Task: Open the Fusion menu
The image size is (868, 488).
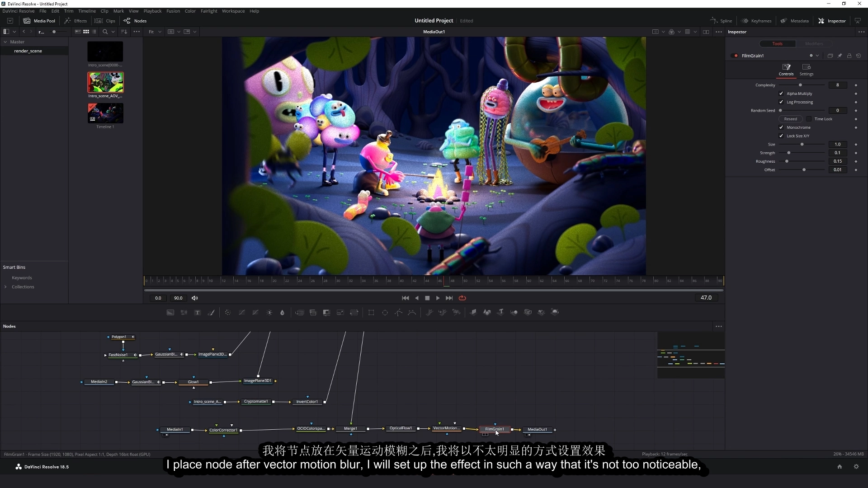Action: 173,11
